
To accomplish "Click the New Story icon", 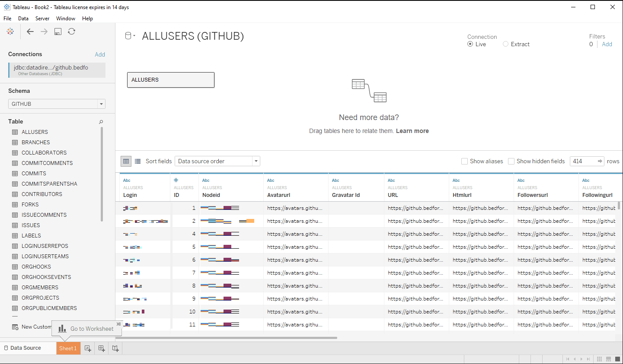I will 115,348.
